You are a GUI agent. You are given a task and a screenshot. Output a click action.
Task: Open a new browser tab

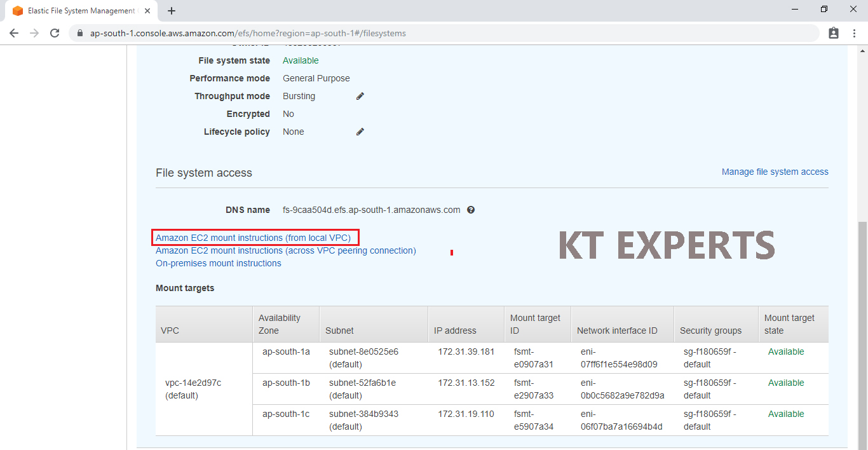[x=172, y=11]
